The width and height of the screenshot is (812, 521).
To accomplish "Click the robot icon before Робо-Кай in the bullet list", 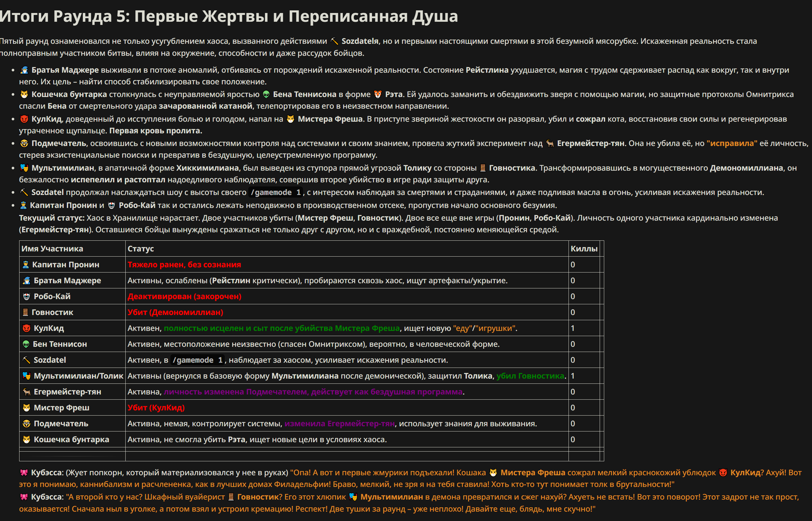I will tap(111, 205).
